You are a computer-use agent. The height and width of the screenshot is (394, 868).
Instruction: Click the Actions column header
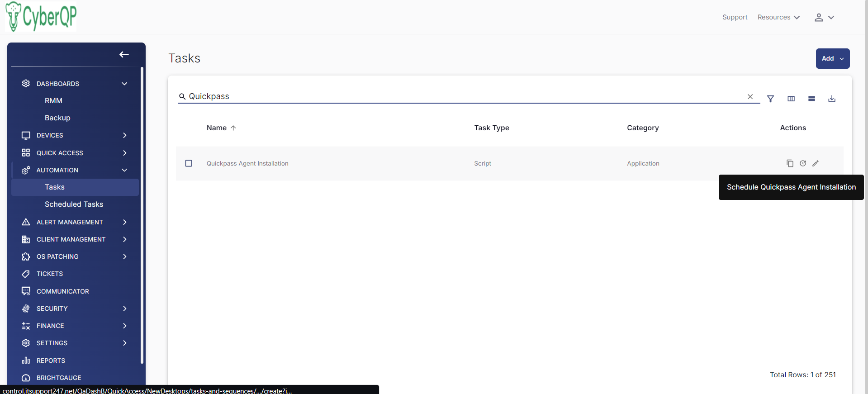[793, 128]
